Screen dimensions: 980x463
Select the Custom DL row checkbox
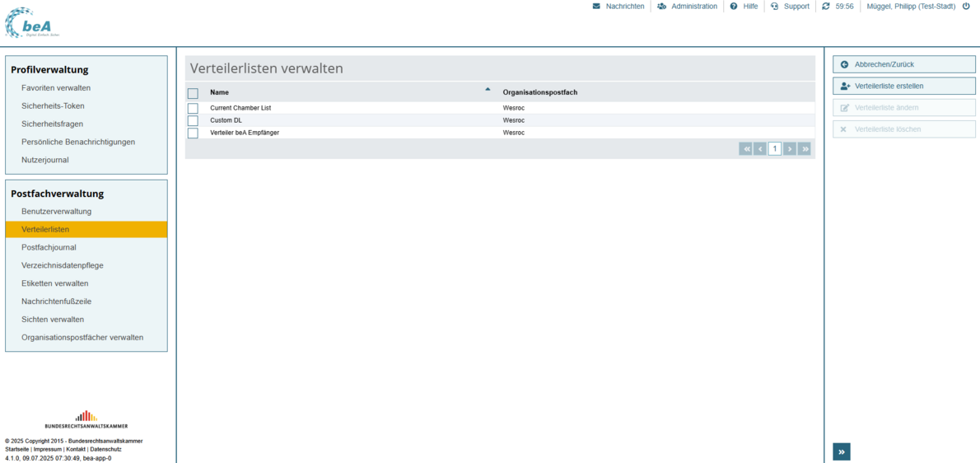(x=193, y=121)
